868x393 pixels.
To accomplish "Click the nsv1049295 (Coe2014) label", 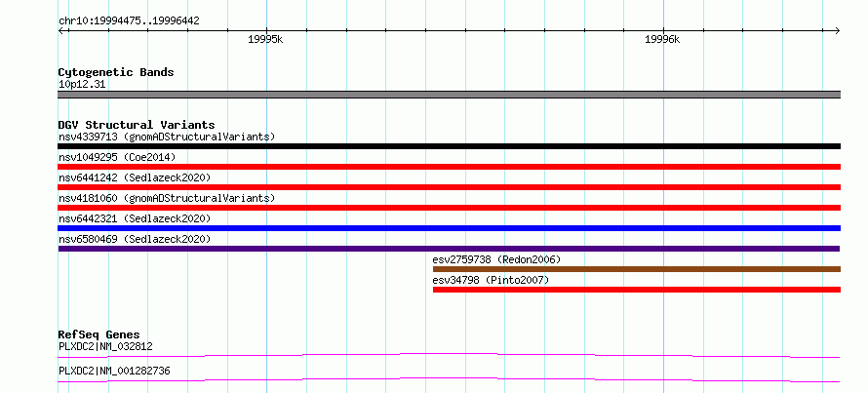I will click(117, 157).
